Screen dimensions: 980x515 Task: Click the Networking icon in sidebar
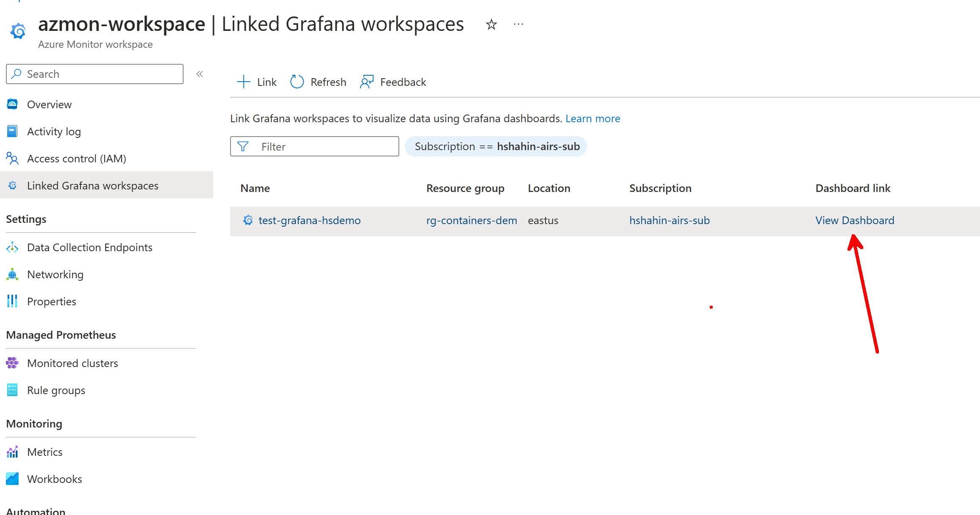coord(12,274)
